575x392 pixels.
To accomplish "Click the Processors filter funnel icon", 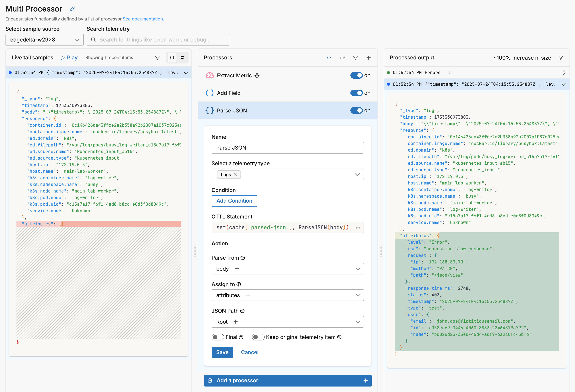I will [355, 58].
